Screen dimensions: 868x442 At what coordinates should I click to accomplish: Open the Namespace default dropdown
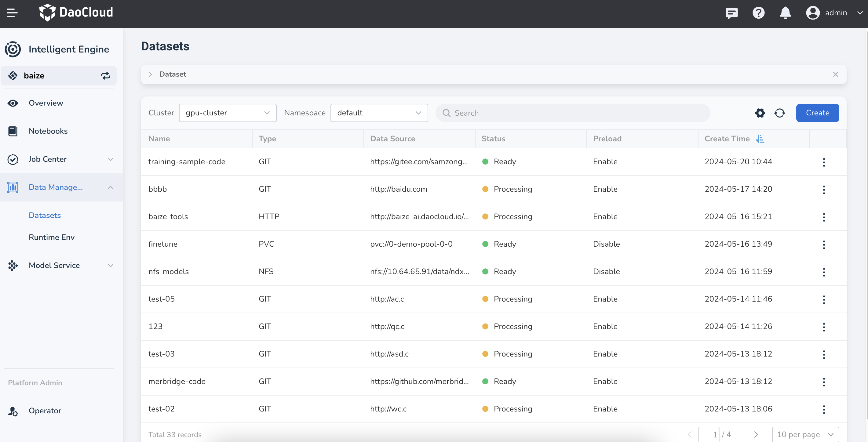[379, 113]
